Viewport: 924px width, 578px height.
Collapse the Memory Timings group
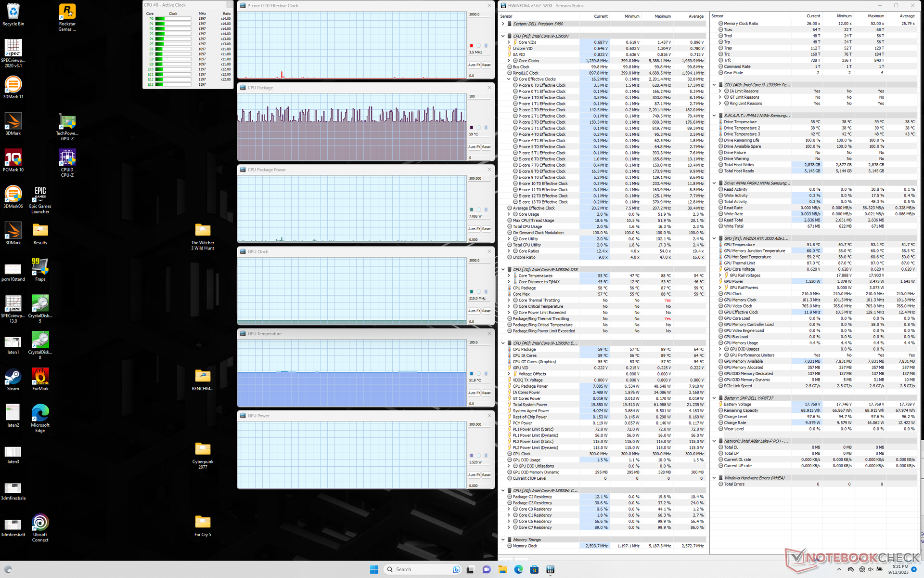click(503, 539)
